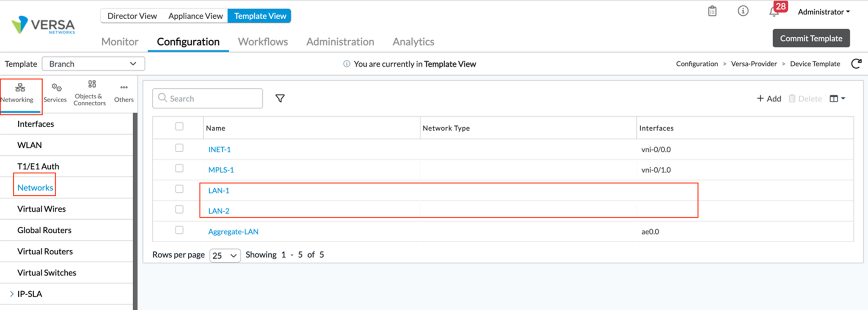Image resolution: width=868 pixels, height=310 pixels.
Task: Click inside the Search field
Action: click(208, 98)
